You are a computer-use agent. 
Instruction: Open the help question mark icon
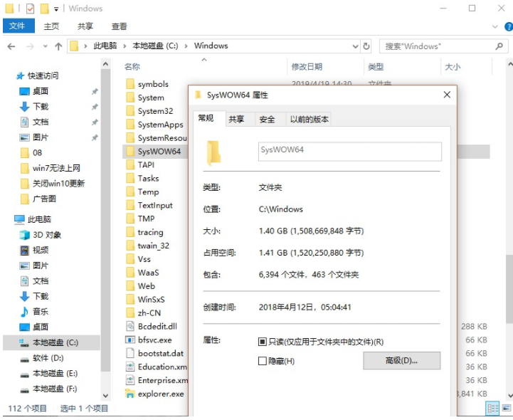pos(509,26)
